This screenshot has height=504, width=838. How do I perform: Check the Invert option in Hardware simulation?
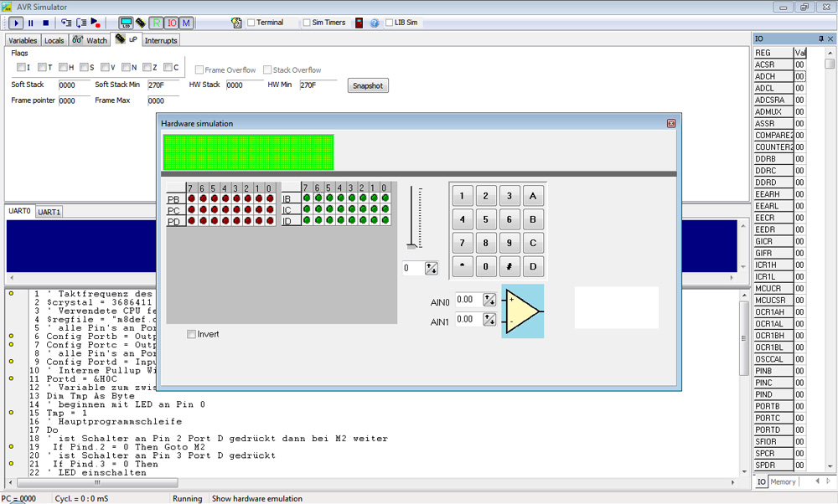pyautogui.click(x=192, y=334)
